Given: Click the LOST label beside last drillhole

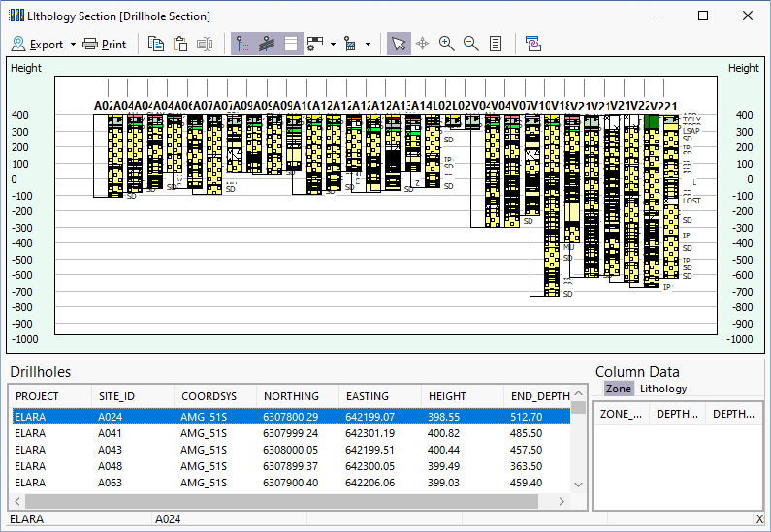Looking at the screenshot, I should (691, 201).
